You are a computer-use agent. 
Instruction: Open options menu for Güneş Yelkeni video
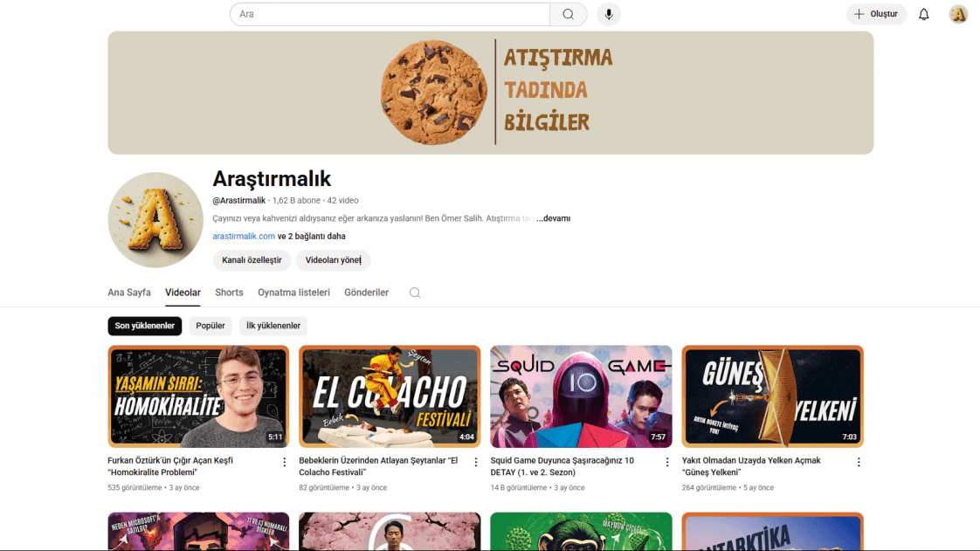point(859,462)
